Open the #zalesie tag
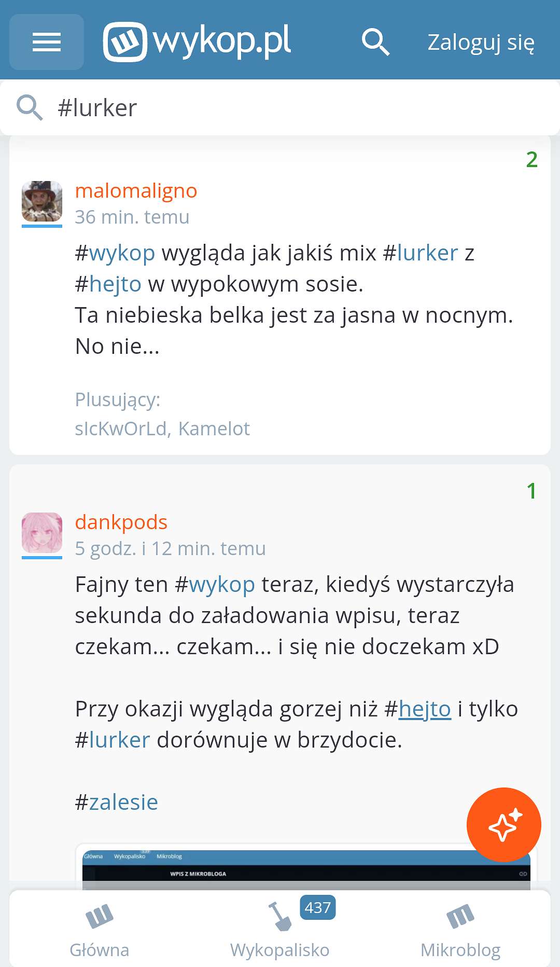This screenshot has height=967, width=560. (x=117, y=803)
